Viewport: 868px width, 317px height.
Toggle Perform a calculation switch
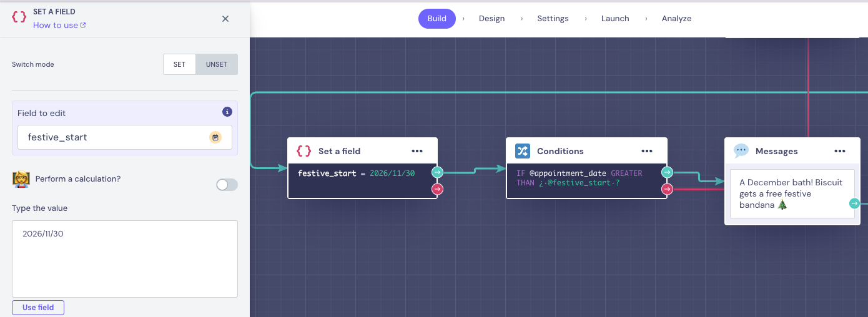[x=227, y=185]
